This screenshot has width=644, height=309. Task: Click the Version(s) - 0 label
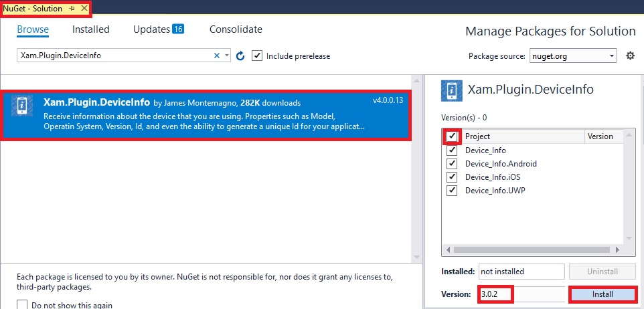[x=464, y=117]
